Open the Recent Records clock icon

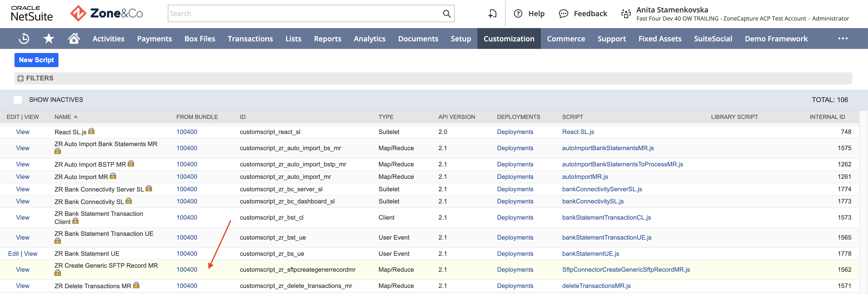(23, 38)
